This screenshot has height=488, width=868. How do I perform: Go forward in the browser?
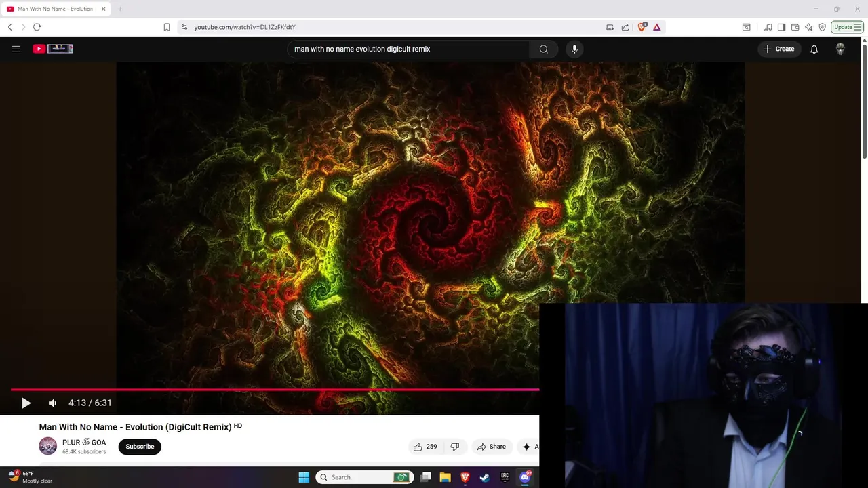23,27
